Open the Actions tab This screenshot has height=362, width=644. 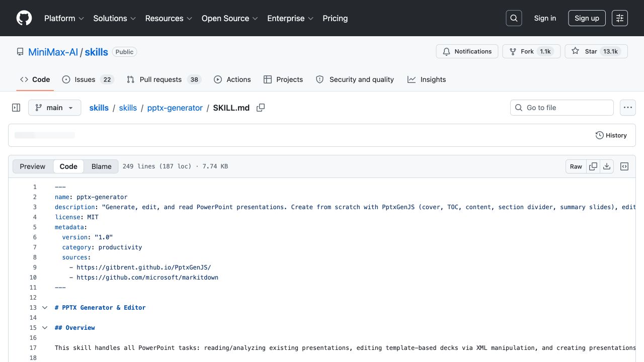pyautogui.click(x=232, y=79)
